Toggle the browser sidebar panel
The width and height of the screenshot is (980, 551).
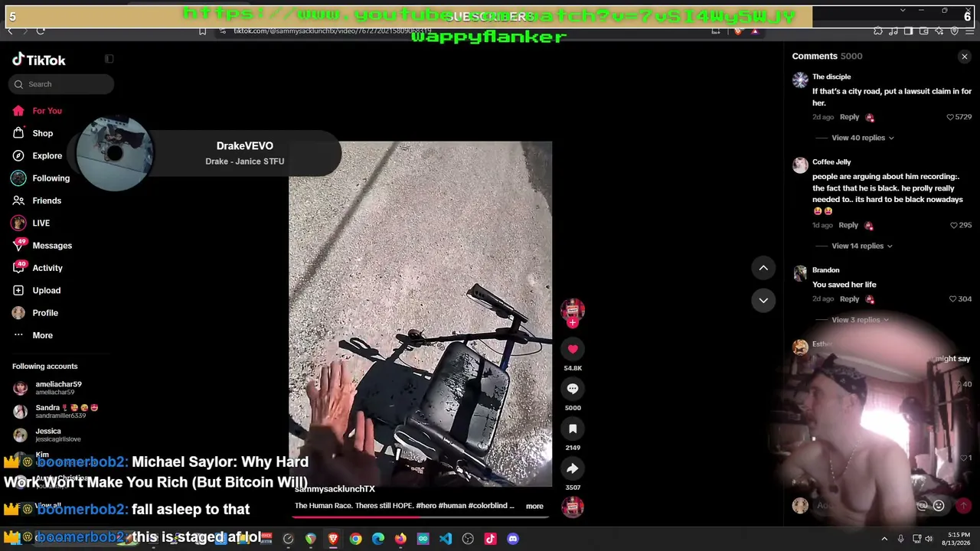coord(908,31)
